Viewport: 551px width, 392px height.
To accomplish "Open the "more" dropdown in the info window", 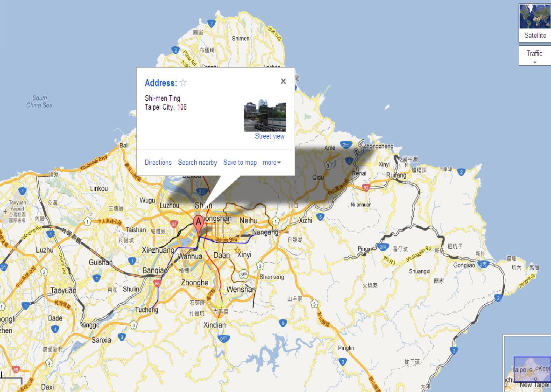I will (x=271, y=162).
